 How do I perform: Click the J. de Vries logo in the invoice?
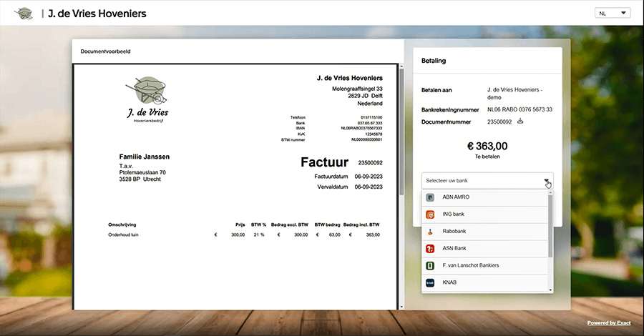pyautogui.click(x=147, y=99)
